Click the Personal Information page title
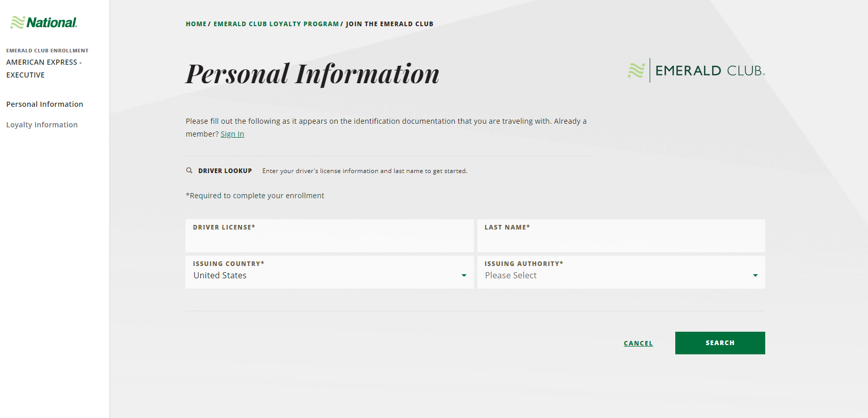868x418 pixels. point(312,73)
